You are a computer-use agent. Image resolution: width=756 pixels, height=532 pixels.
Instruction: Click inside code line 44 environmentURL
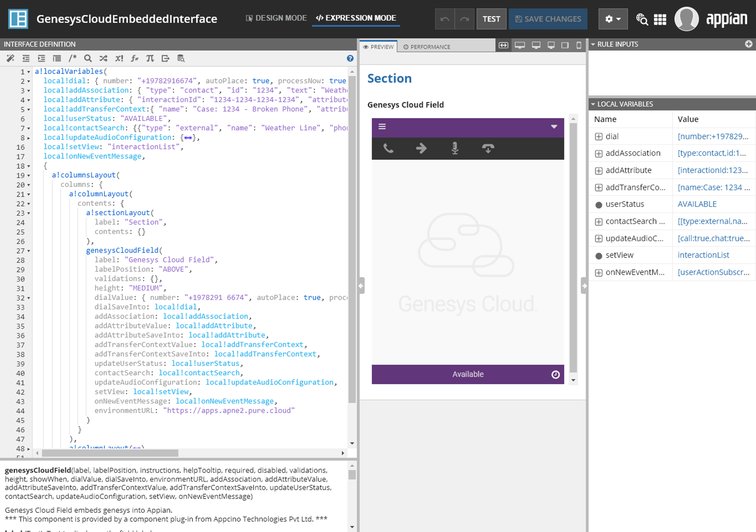click(194, 411)
